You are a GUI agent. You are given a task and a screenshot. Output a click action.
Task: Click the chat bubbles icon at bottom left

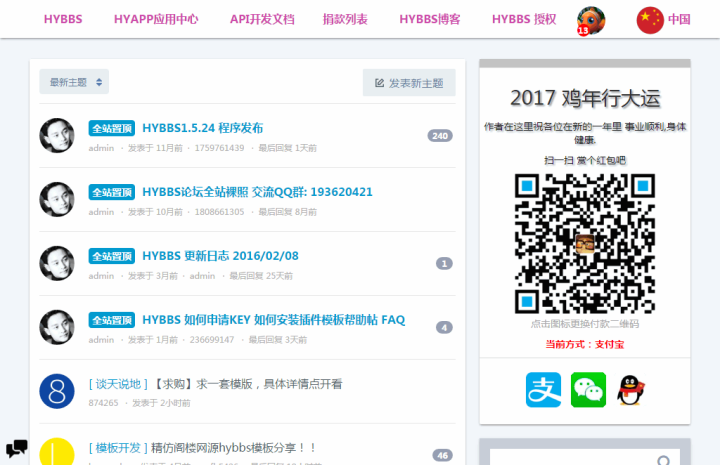[17, 448]
